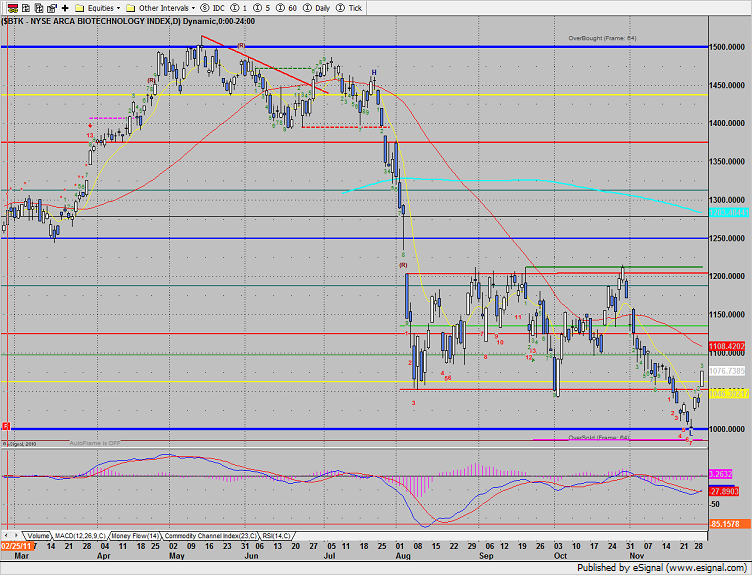Viewport: 752px width, 575px height.
Task: Click the yellow folder icon beside Equities
Action: point(80,8)
